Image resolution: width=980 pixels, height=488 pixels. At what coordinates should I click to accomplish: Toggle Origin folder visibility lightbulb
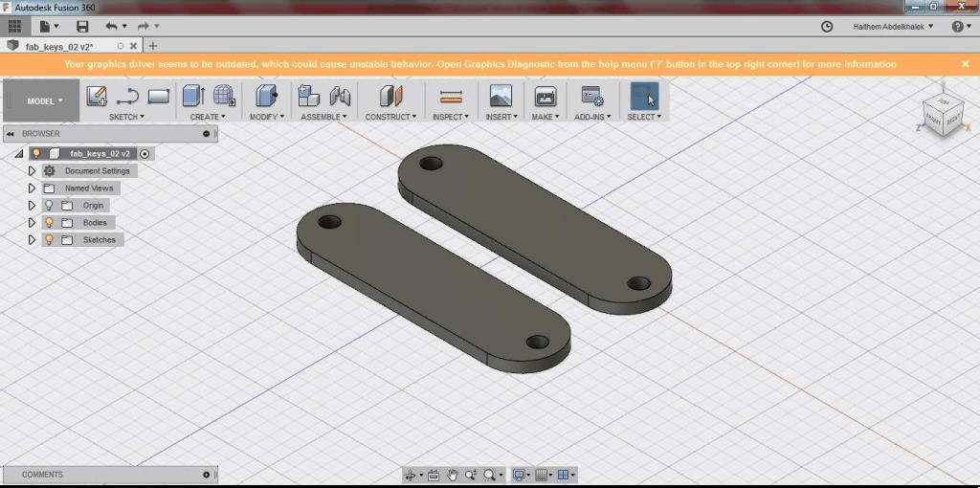pos(50,205)
